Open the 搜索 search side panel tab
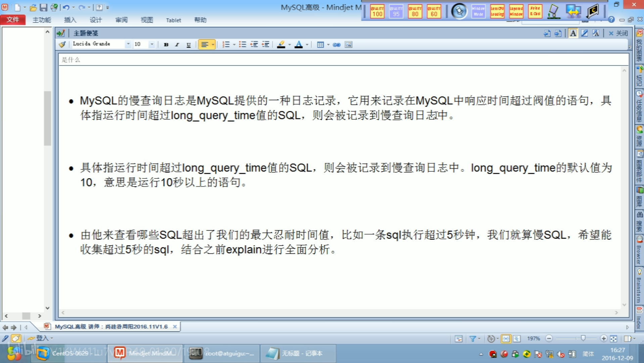644x363 pixels. tap(639, 221)
